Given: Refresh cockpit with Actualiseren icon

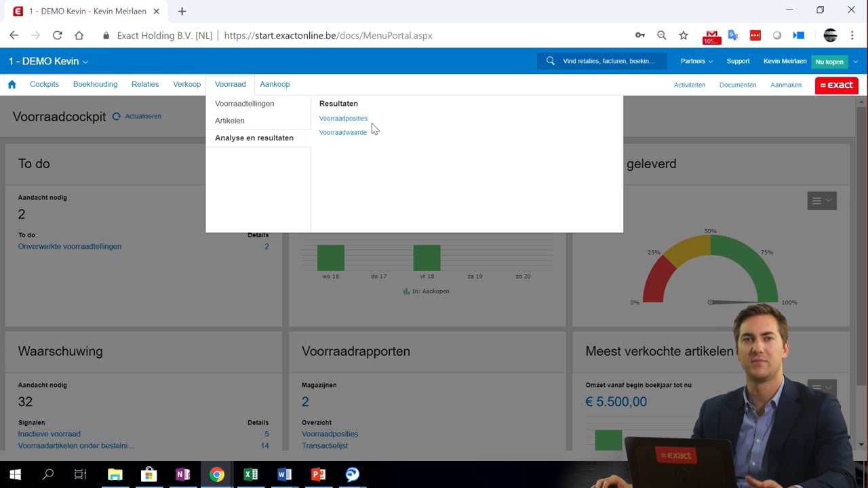Looking at the screenshot, I should click(117, 117).
